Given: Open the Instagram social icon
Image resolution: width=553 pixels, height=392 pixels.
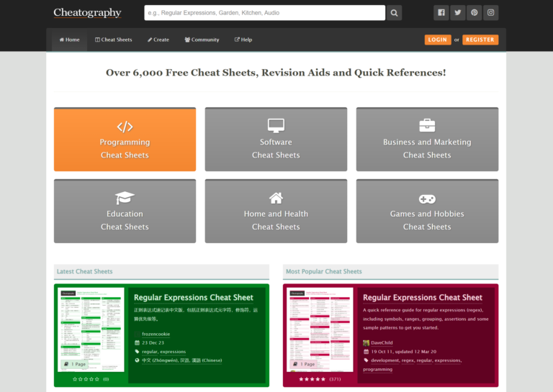Looking at the screenshot, I should tap(490, 13).
